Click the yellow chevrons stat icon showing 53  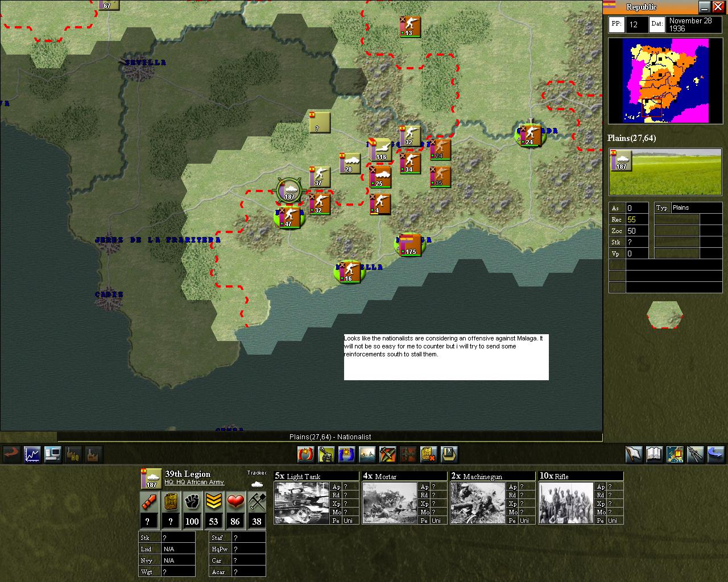click(214, 502)
